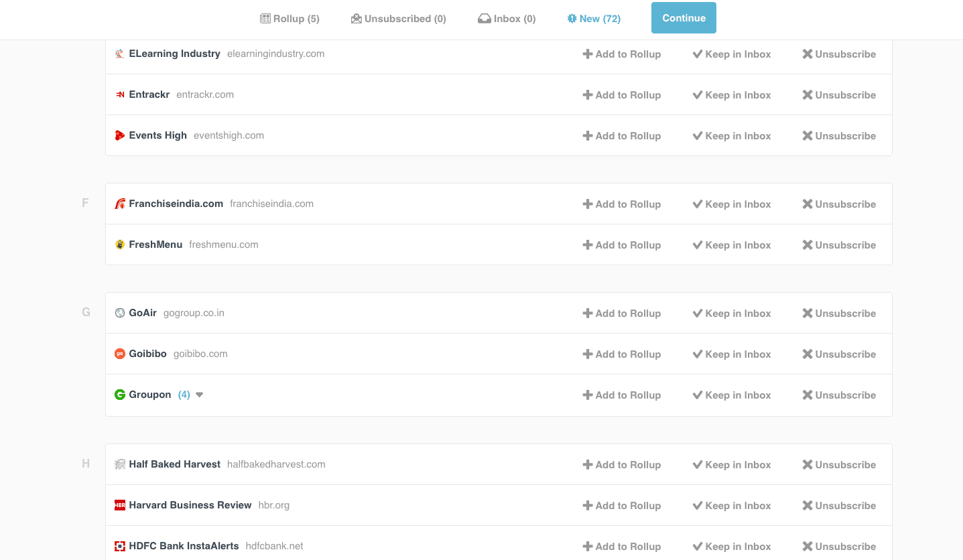Add GoAir to Rollup
This screenshot has width=963, height=560.
coord(622,313)
